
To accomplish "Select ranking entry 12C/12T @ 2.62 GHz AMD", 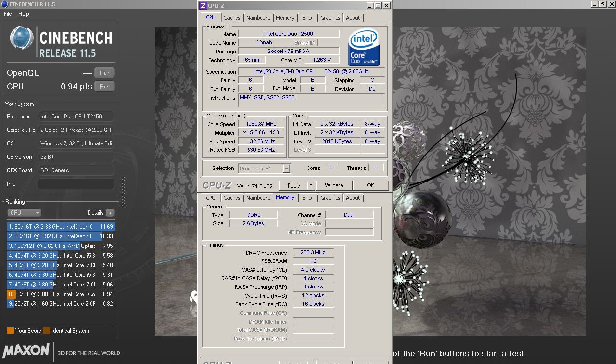I will pos(61,246).
